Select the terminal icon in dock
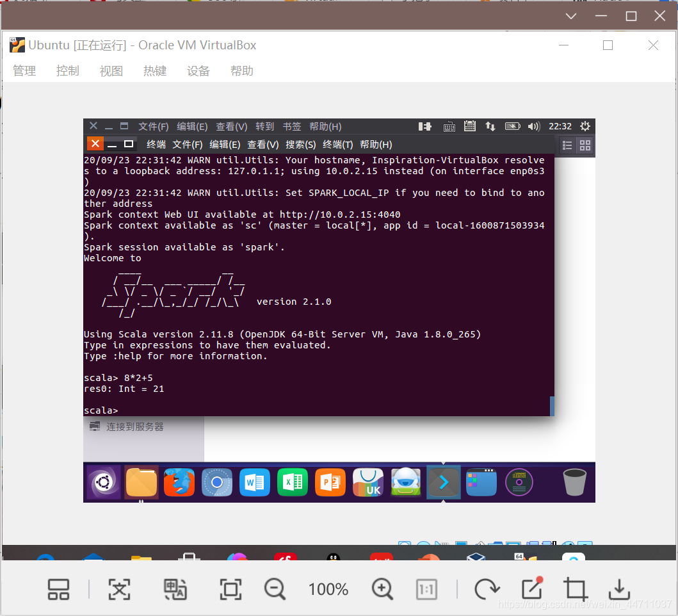Viewport: 678px width, 616px height. [x=444, y=482]
